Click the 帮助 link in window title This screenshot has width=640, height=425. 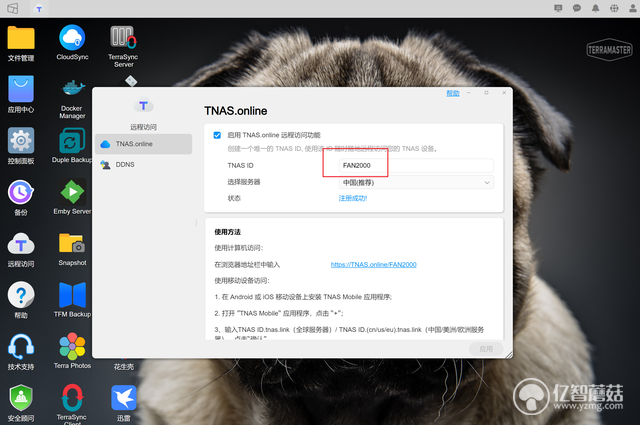pos(453,93)
